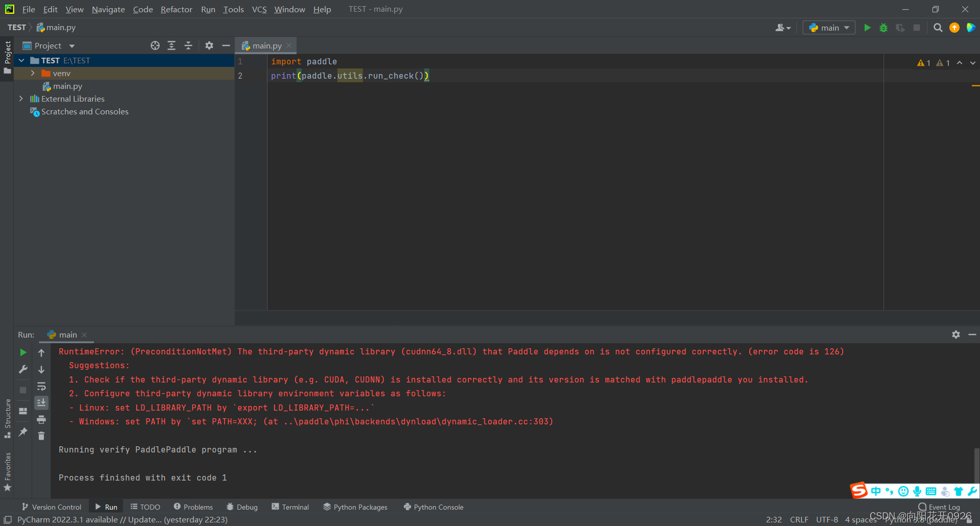Expand the venv folder in Project tree
The width and height of the screenshot is (980, 526).
tap(32, 73)
